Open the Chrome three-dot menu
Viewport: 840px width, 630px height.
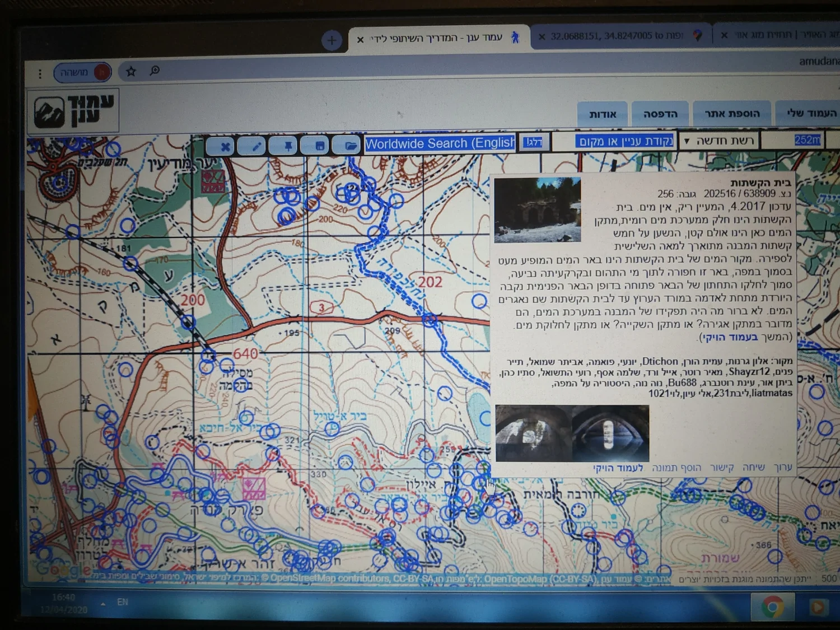[40, 73]
